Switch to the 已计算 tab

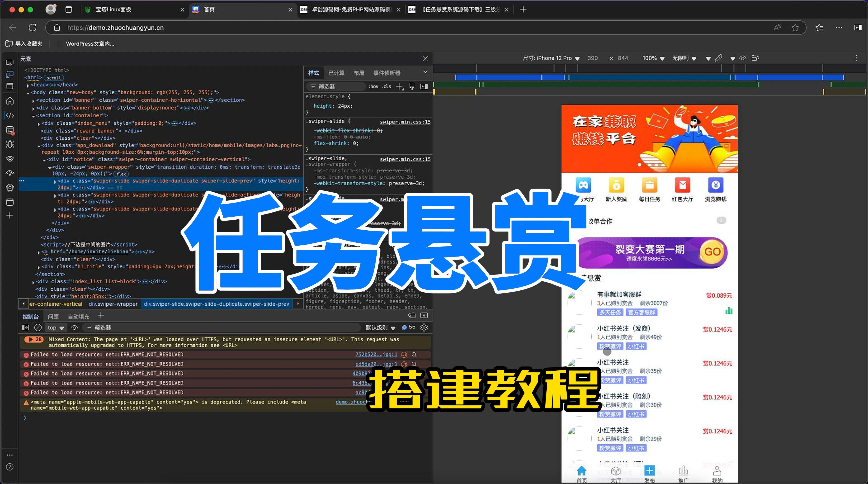pyautogui.click(x=336, y=73)
